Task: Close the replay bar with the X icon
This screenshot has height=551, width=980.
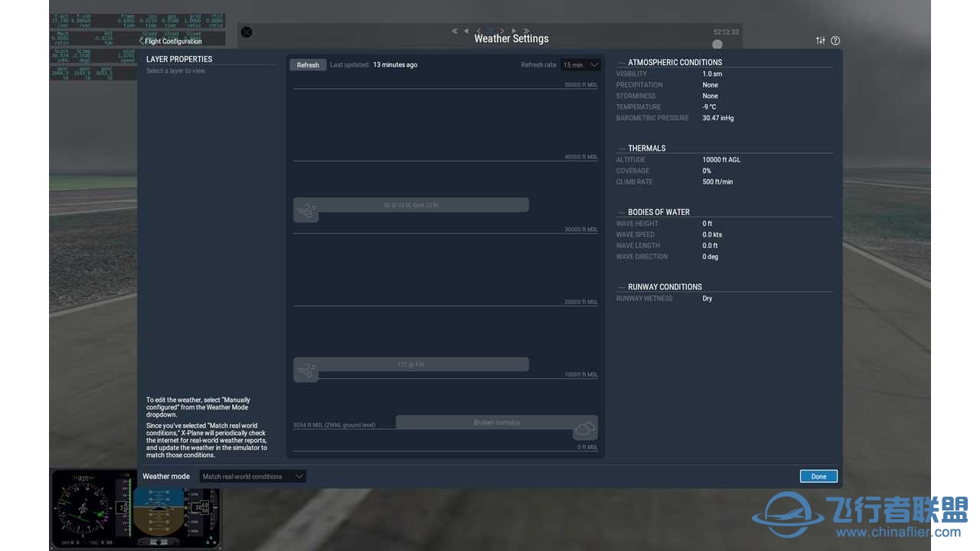Action: click(247, 32)
